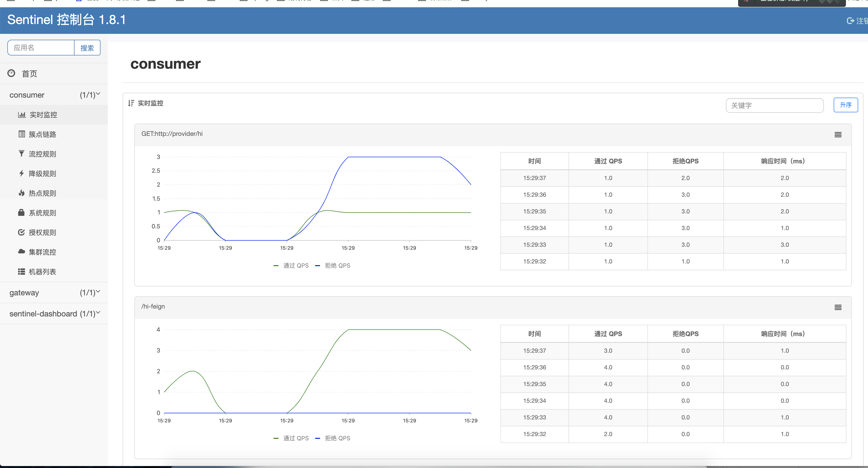This screenshot has width=868, height=468.
Task: Click the 集群流控 cloud icon
Action: 22,251
